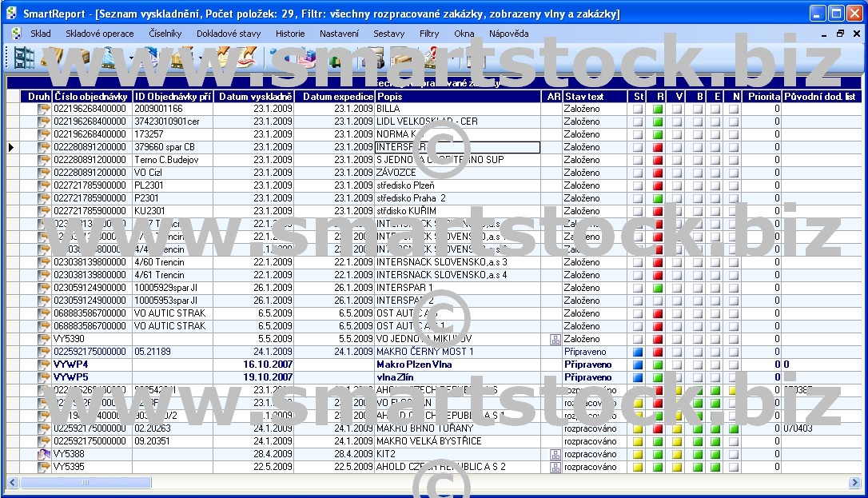Click the AR icon in the VY5395 row
The width and height of the screenshot is (868, 498).
(555, 467)
